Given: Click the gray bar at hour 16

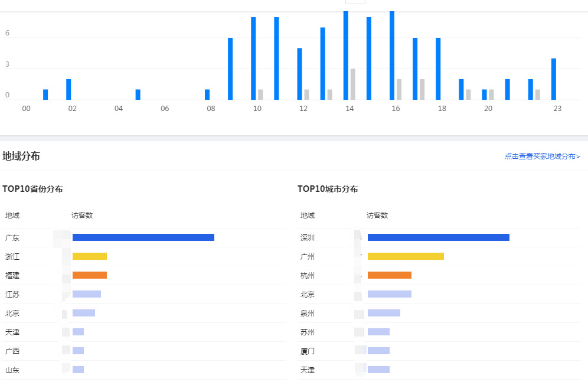Looking at the screenshot, I should click(x=399, y=89).
